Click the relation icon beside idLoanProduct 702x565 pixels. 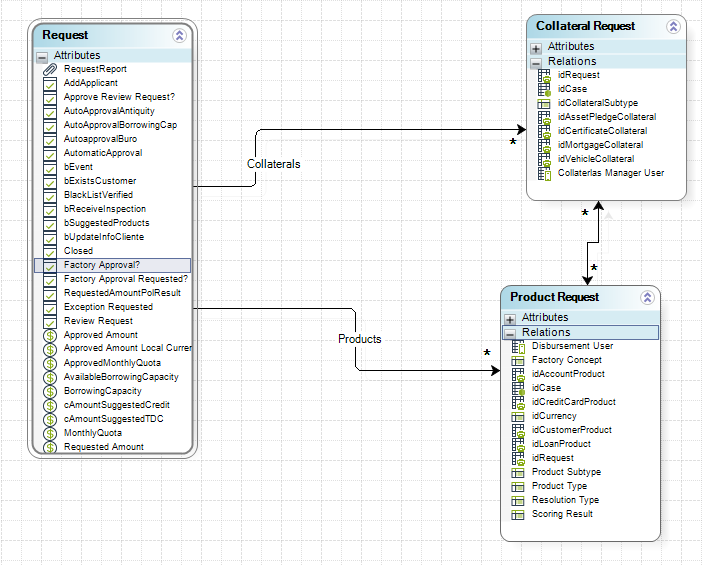pos(518,444)
